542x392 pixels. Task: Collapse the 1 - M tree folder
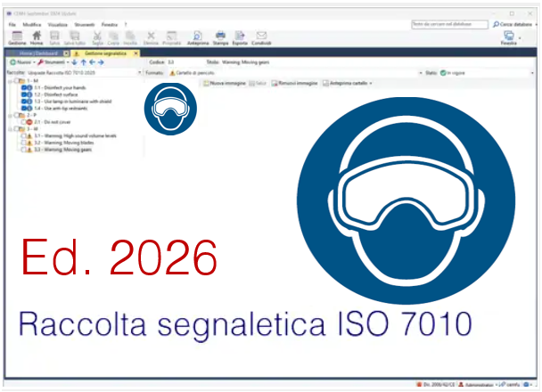(x=9, y=80)
